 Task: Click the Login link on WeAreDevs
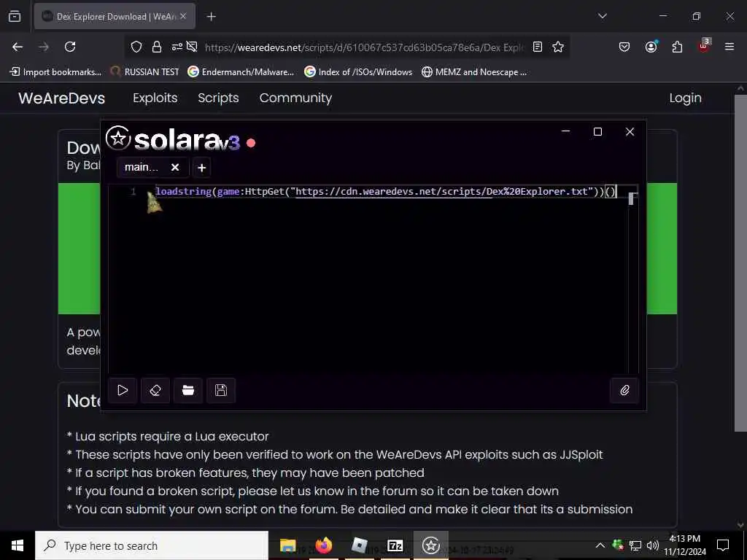point(685,98)
